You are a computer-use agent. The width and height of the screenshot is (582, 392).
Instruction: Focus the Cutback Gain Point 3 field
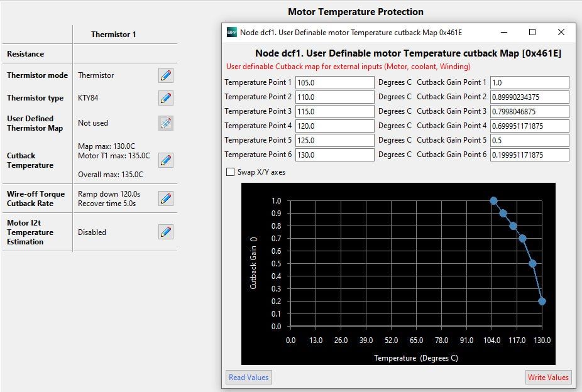[x=530, y=111]
